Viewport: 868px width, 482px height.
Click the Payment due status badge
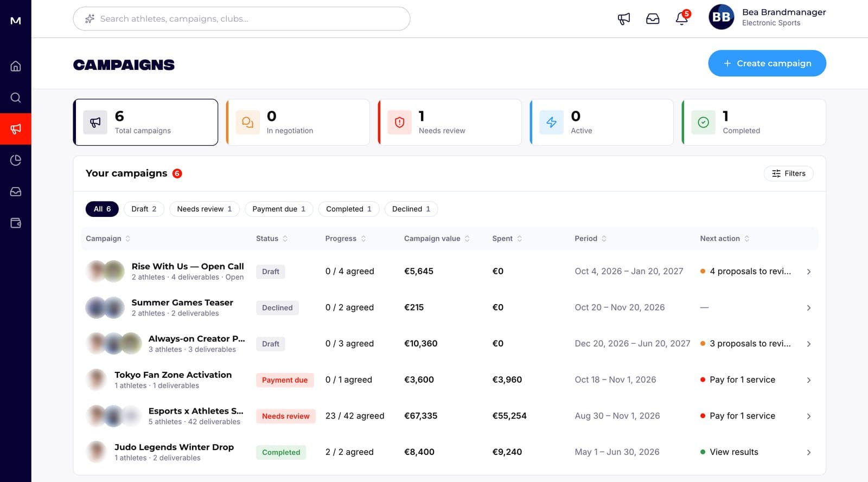point(285,380)
